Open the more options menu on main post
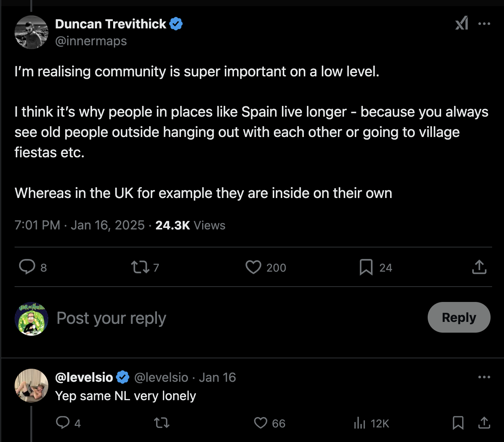504x442 pixels. point(484,24)
